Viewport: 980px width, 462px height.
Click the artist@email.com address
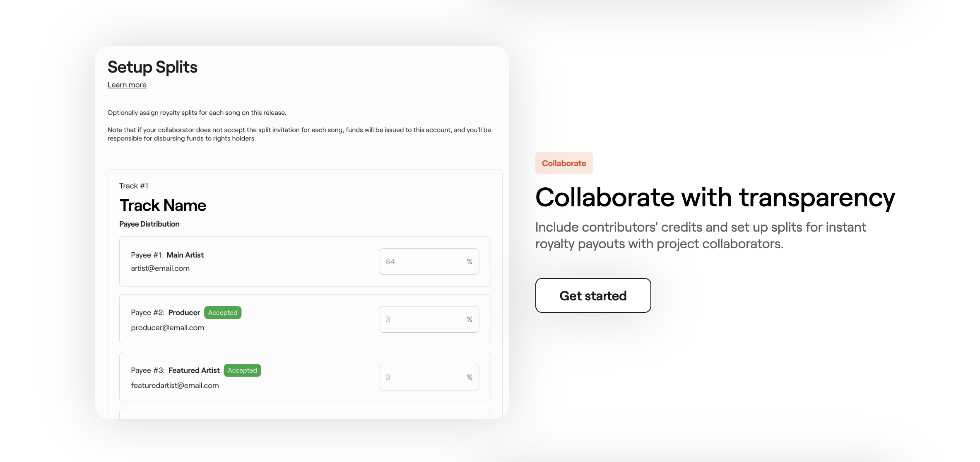[x=160, y=268]
